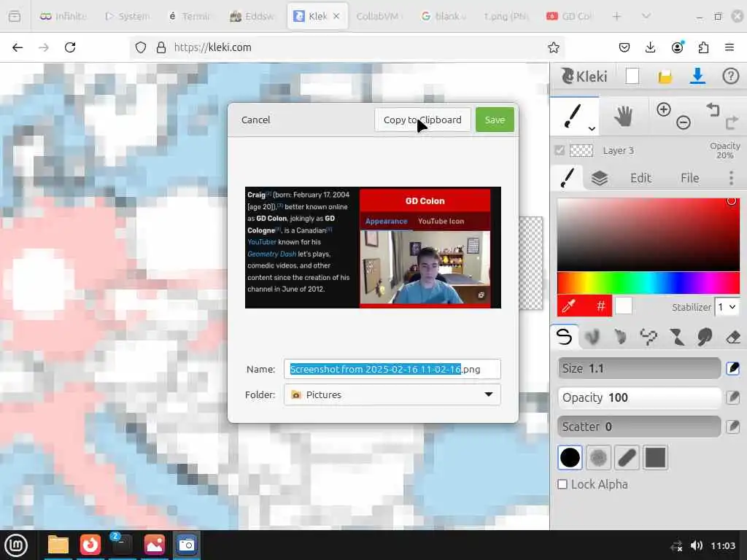Toggle pressure sensitivity for Opacity
Viewport: 747px width, 560px height.
pyautogui.click(x=732, y=397)
